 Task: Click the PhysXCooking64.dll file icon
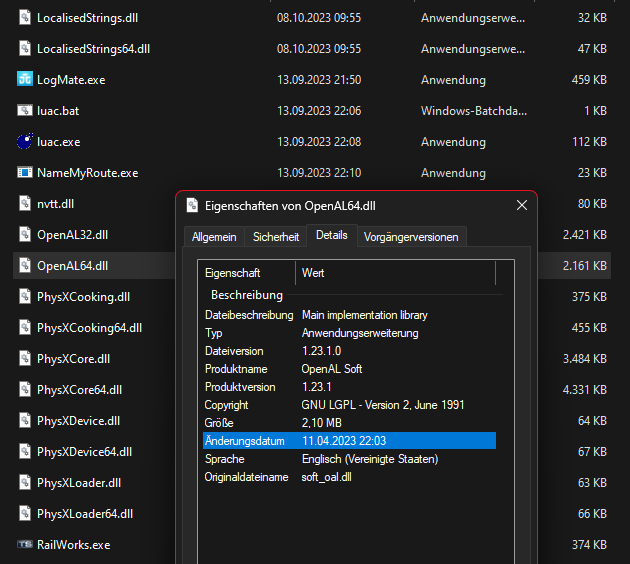[x=25, y=327]
